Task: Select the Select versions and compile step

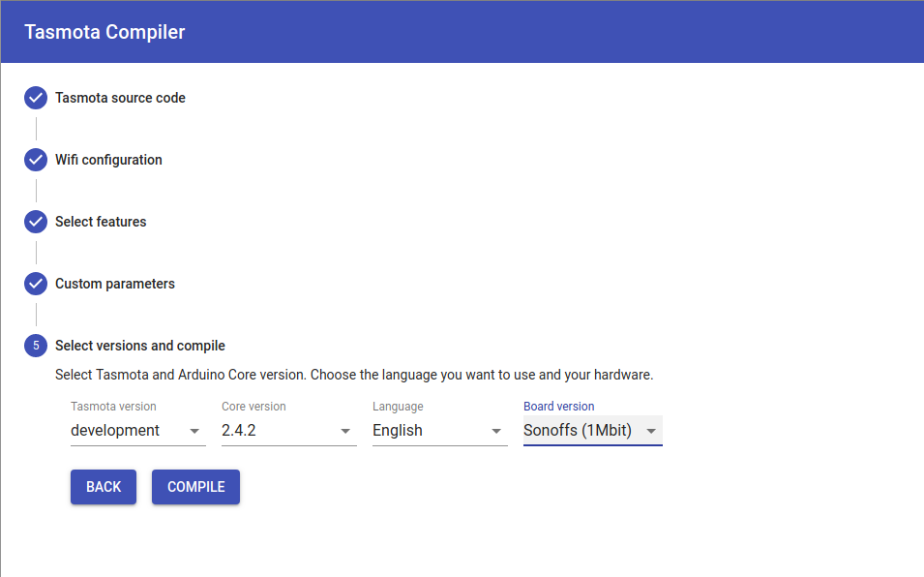Action: tap(140, 346)
